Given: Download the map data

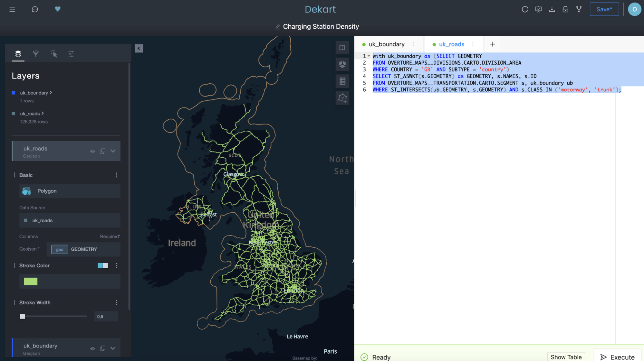Looking at the screenshot, I should pyautogui.click(x=552, y=9).
